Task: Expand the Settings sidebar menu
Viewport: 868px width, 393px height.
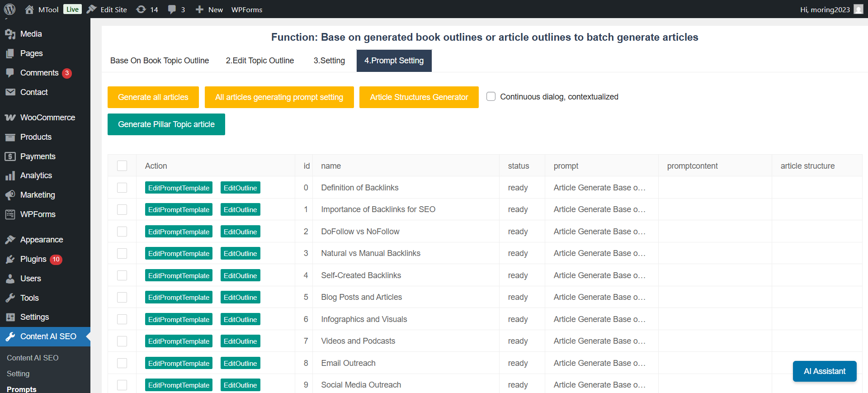Action: 34,317
